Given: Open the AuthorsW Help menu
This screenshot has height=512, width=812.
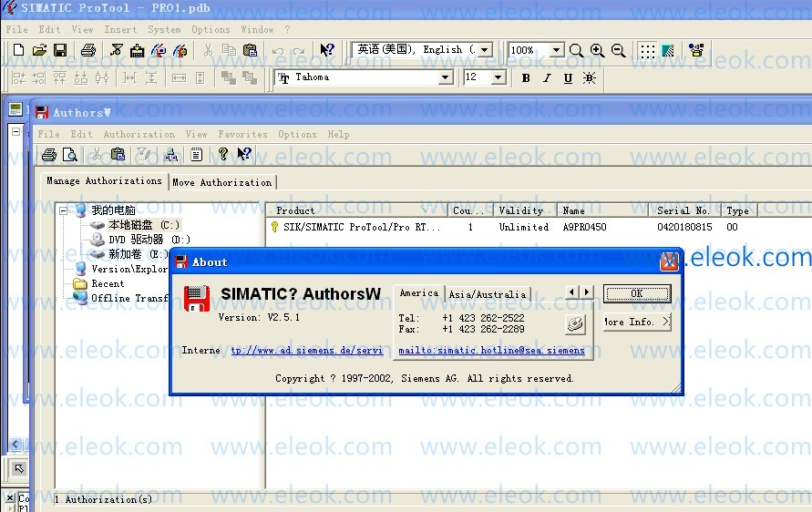Looking at the screenshot, I should pyautogui.click(x=338, y=134).
